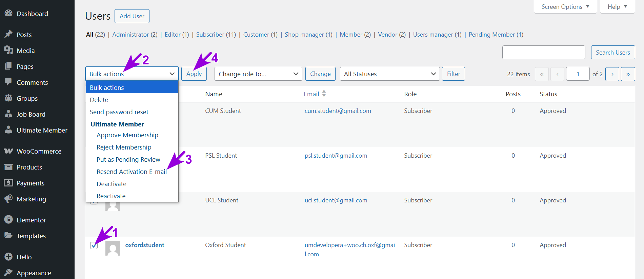The image size is (644, 279).
Task: Choose Reactivate option
Action: (x=132, y=196)
